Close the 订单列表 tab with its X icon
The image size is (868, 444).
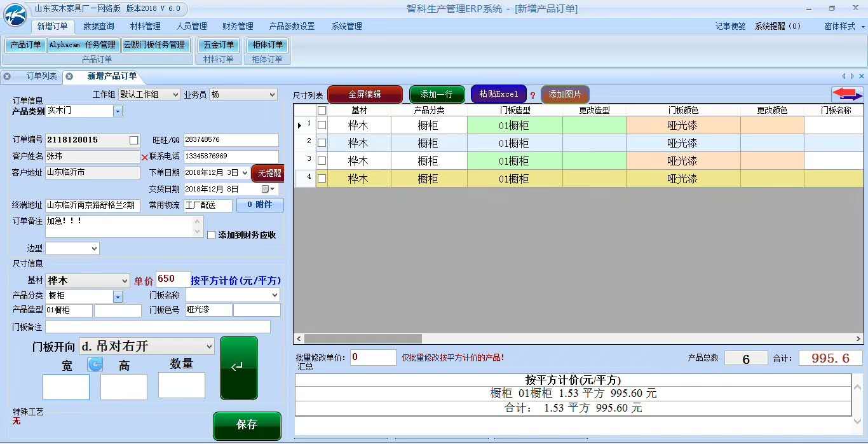7,76
